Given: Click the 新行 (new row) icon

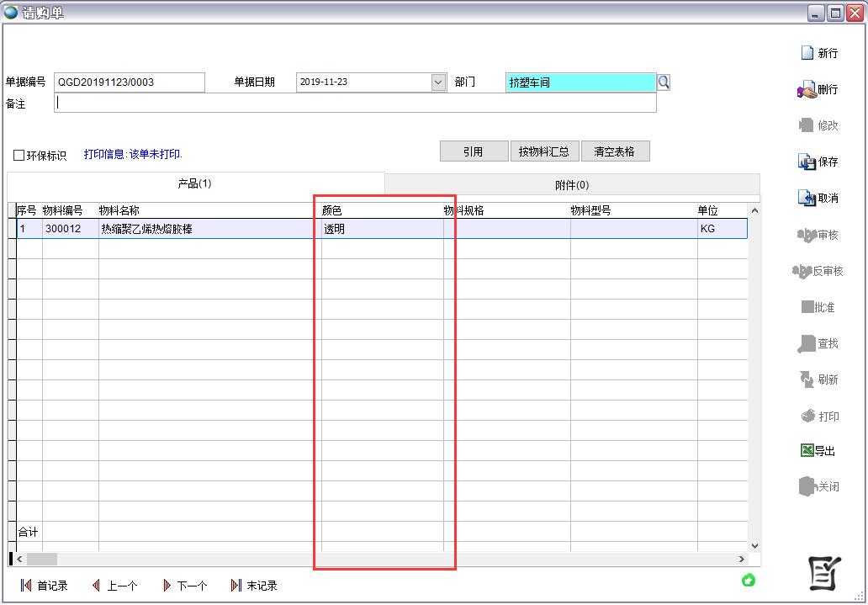Looking at the screenshot, I should [x=807, y=53].
